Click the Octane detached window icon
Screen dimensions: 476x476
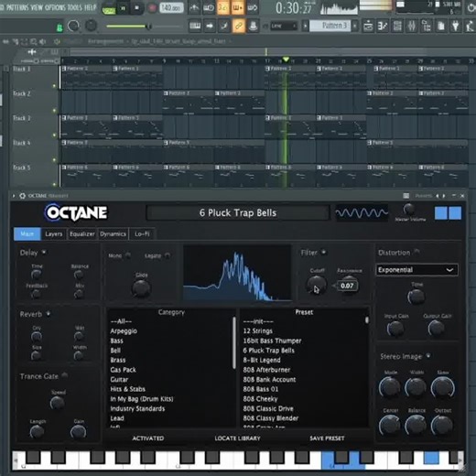(x=406, y=196)
